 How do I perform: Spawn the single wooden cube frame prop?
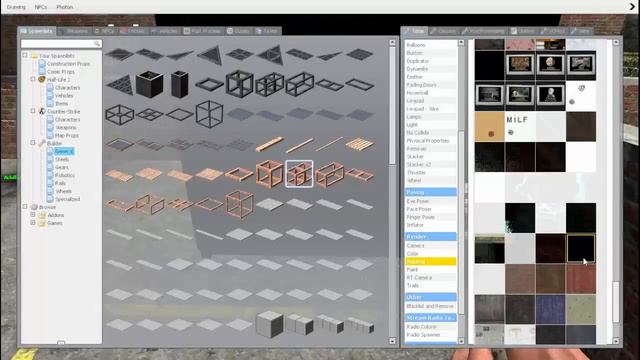tap(269, 174)
